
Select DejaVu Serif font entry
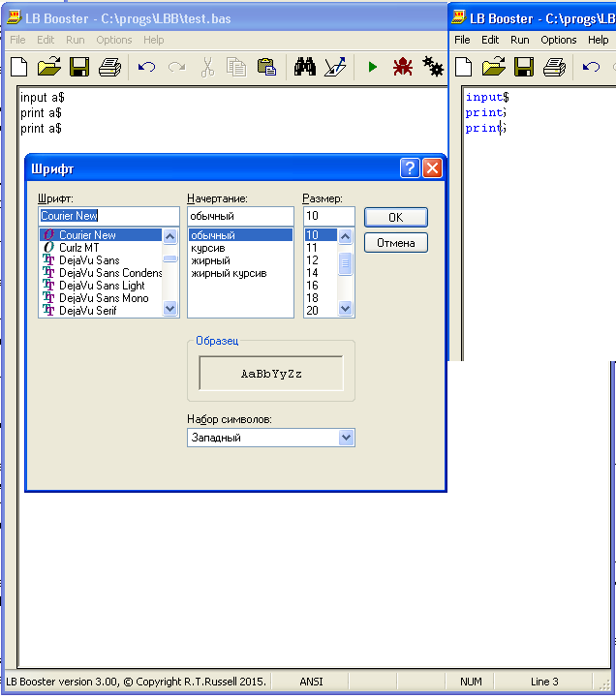tap(101, 310)
